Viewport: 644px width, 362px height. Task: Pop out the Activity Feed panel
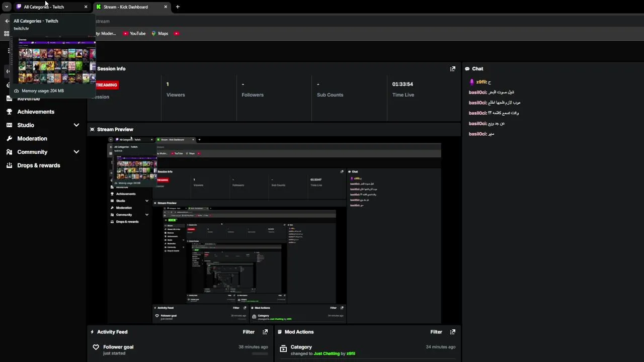pos(265,332)
